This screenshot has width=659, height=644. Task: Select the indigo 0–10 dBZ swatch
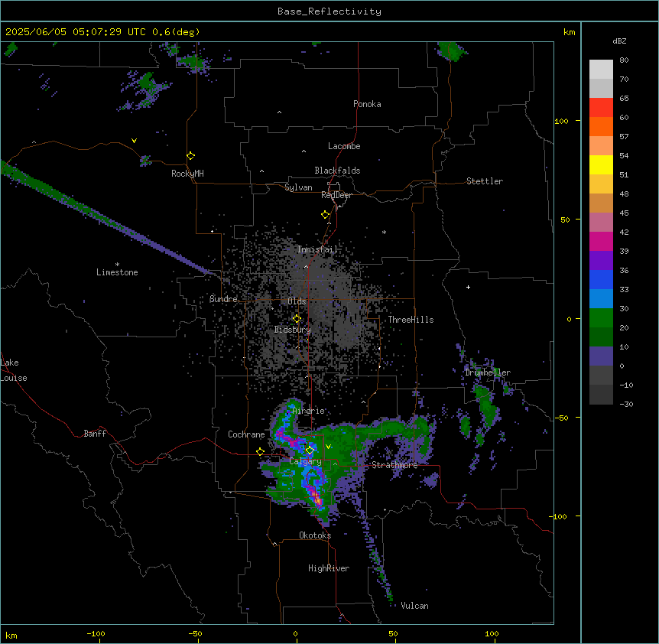601,356
